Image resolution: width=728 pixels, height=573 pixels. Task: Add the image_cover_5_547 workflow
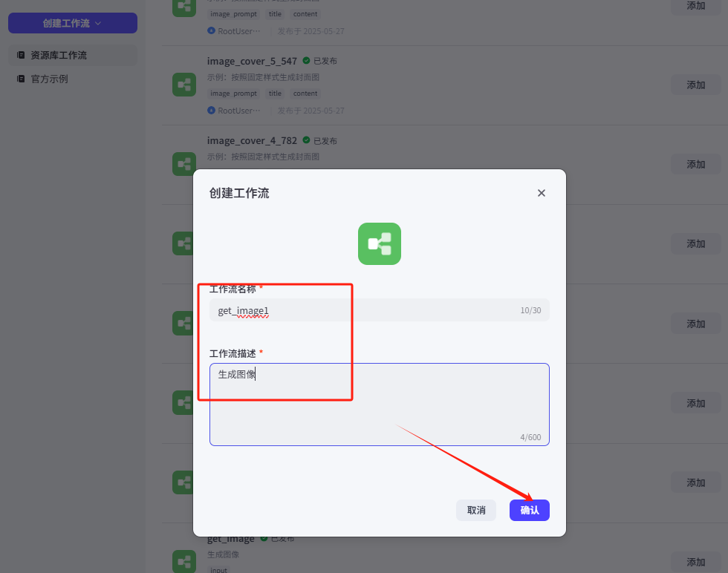[695, 85]
